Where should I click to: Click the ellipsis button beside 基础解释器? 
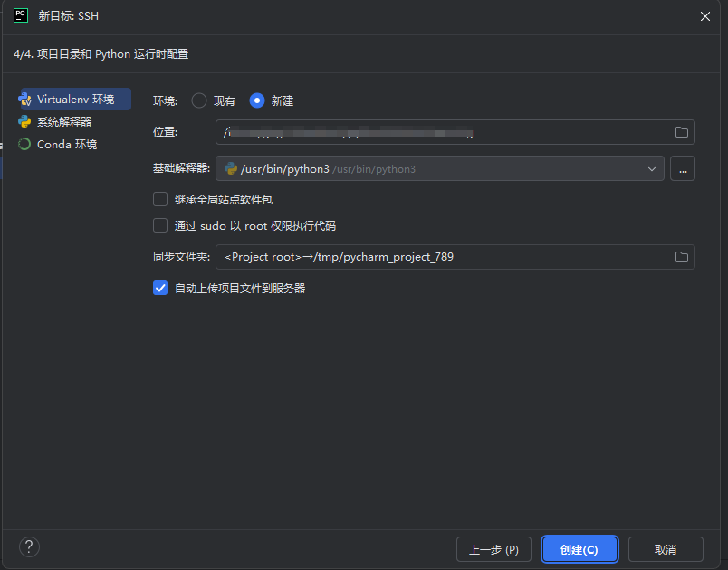coord(683,168)
